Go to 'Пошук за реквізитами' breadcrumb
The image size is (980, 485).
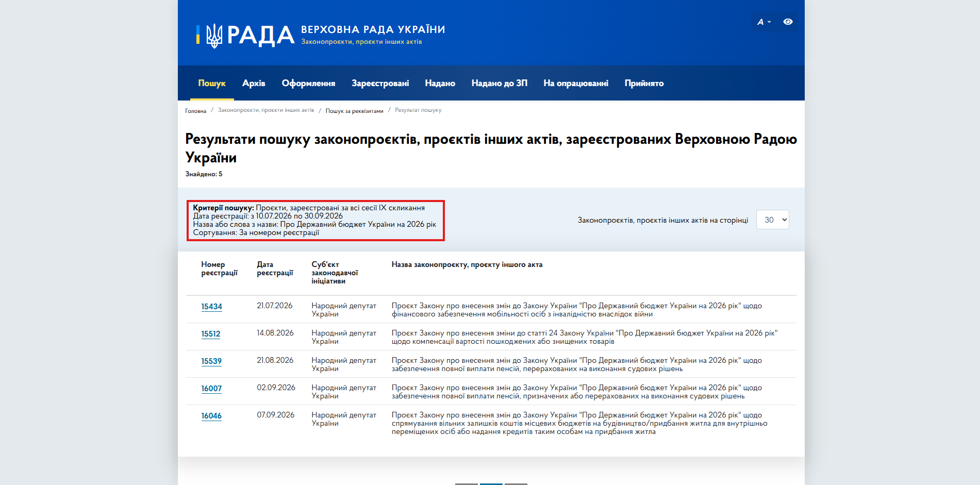tap(355, 111)
